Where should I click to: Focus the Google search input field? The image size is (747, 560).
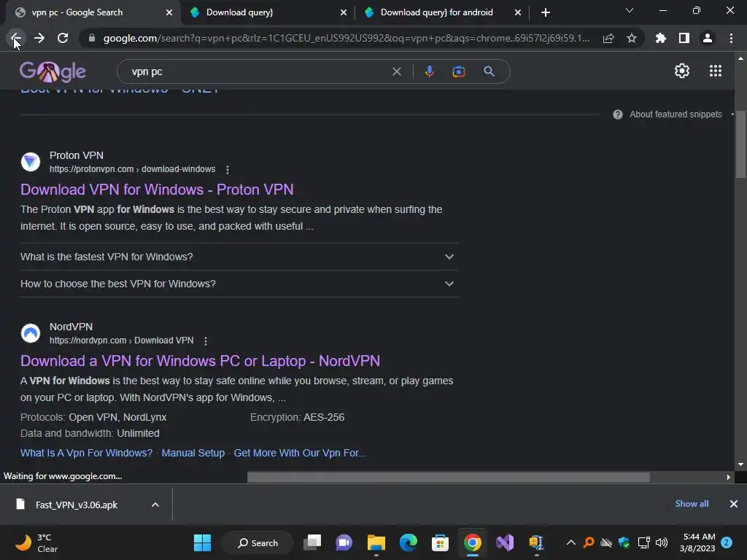(x=258, y=71)
